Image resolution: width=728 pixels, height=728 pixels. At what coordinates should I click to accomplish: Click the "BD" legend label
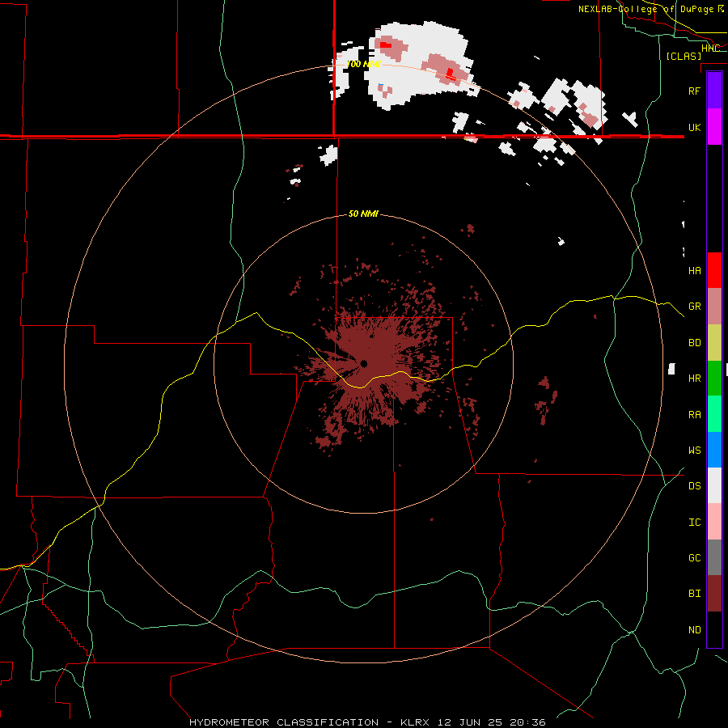[x=694, y=343]
